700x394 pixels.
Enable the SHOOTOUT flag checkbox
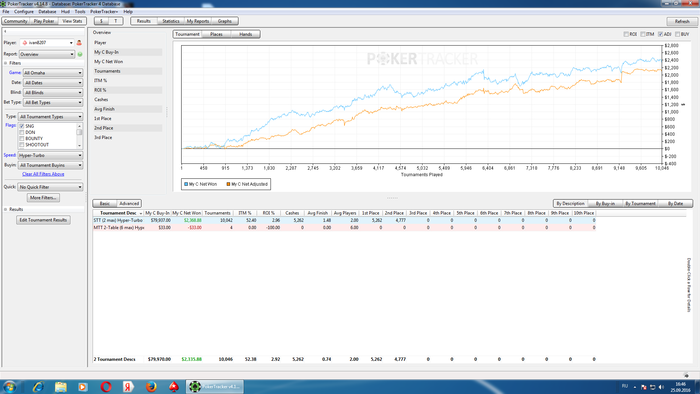(21, 145)
